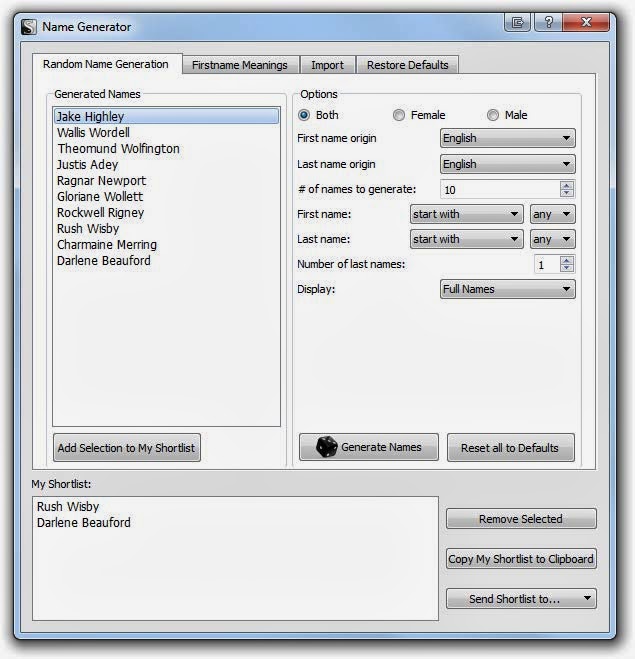Click the question mark help button
The width and height of the screenshot is (635, 659).
click(x=548, y=22)
